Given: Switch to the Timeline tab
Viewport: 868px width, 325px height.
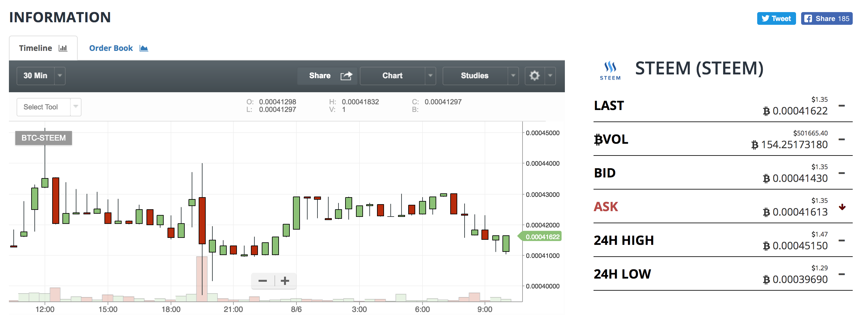Looking at the screenshot, I should (x=43, y=48).
